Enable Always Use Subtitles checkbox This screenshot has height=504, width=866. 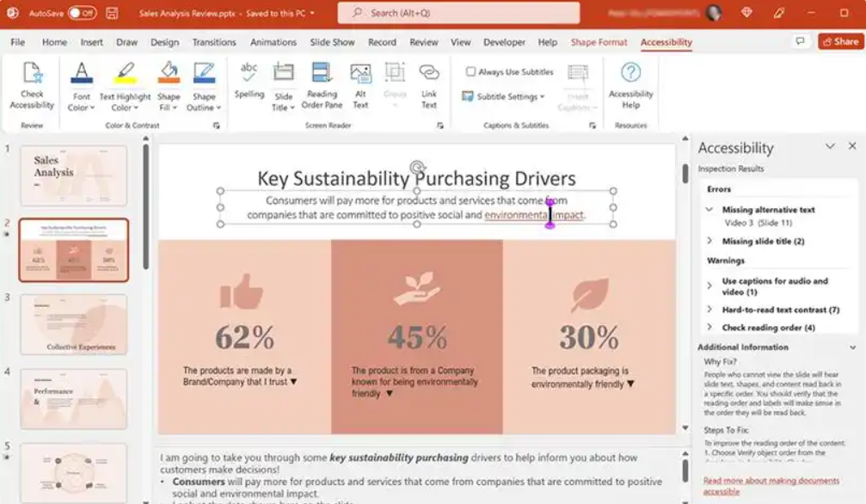(x=470, y=71)
